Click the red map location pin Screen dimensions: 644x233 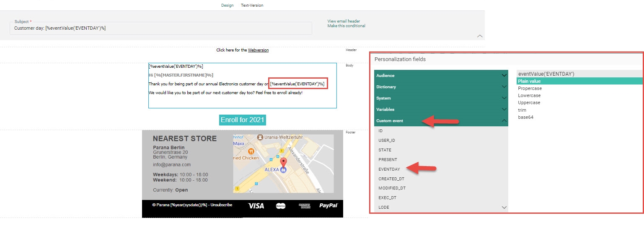(x=283, y=162)
